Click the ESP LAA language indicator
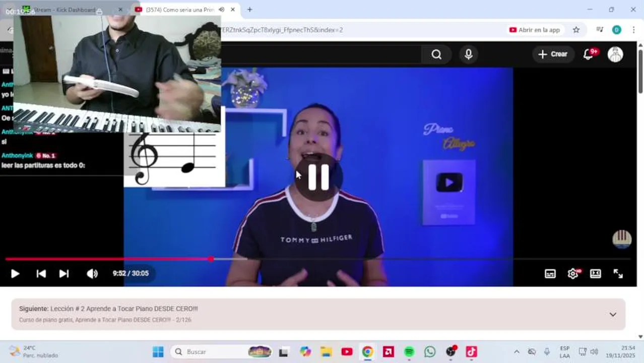Viewport: 644px width, 363px height. click(565, 352)
